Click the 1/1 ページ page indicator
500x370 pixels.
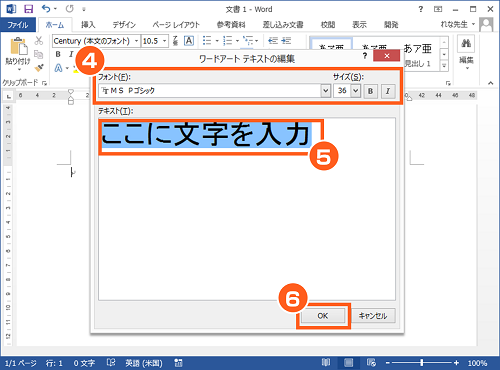(20, 363)
